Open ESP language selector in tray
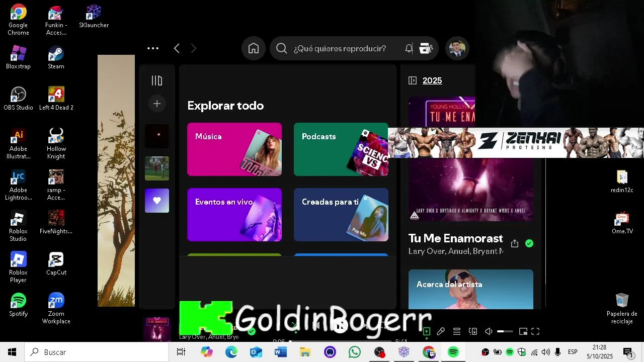644x362 pixels. click(573, 352)
